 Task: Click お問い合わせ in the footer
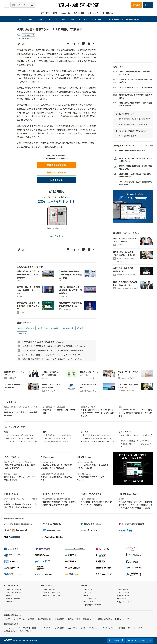(x=116, y=640)
